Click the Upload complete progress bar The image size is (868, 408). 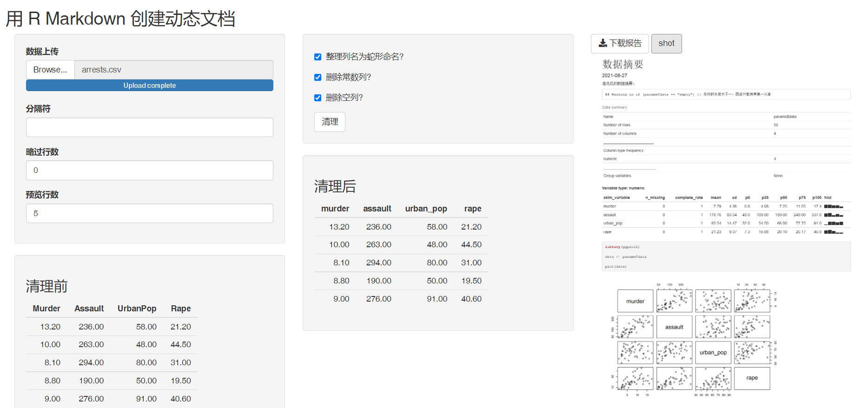[x=150, y=86]
